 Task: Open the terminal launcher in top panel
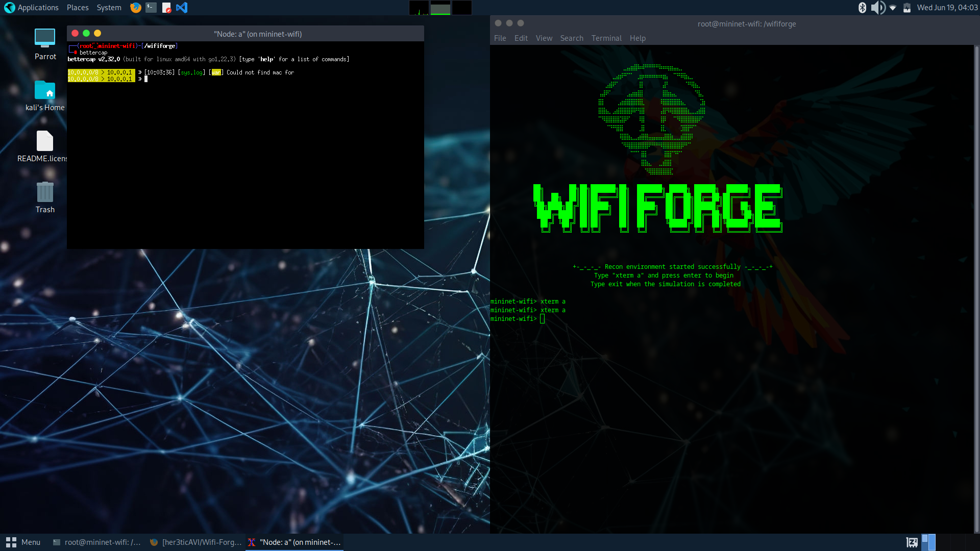coord(151,8)
